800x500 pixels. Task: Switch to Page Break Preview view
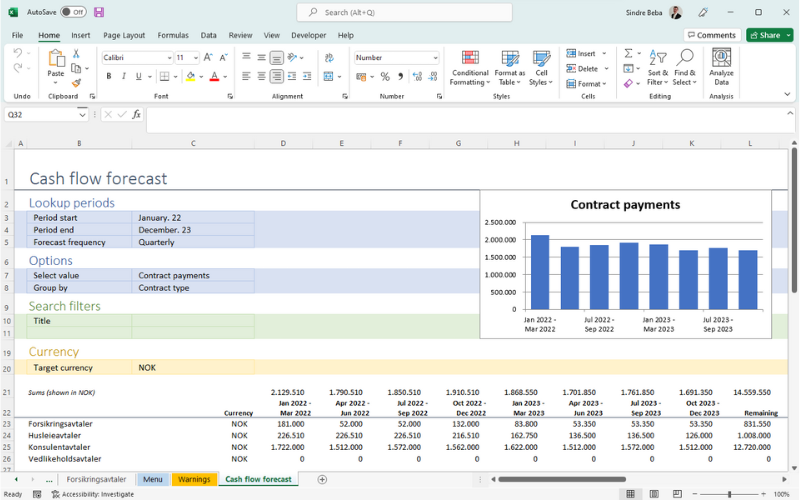677,494
